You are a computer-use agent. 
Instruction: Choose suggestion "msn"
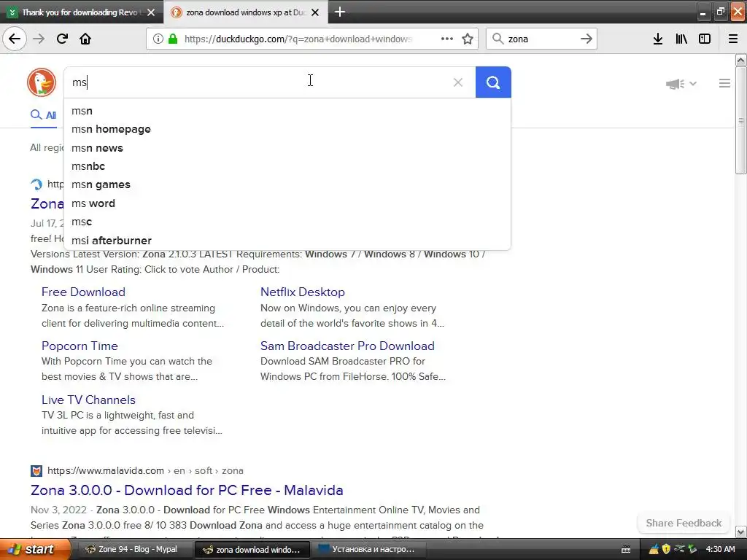(286, 111)
